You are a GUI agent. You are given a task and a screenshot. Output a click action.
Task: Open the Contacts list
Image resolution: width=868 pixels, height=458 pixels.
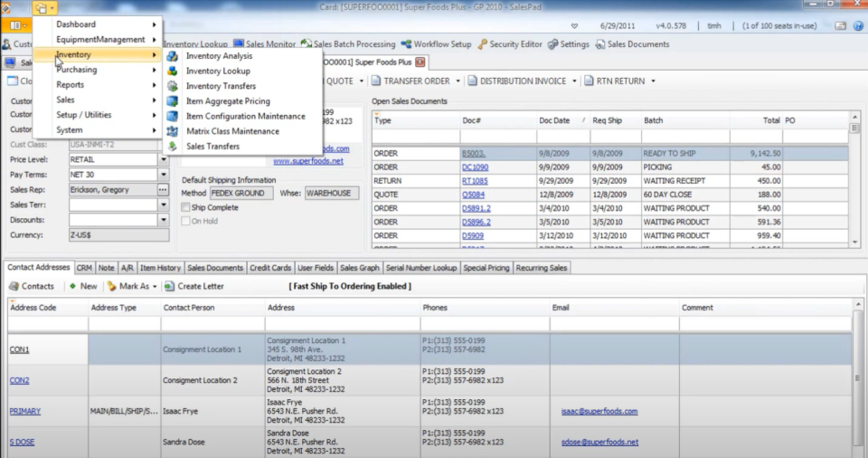coord(32,286)
